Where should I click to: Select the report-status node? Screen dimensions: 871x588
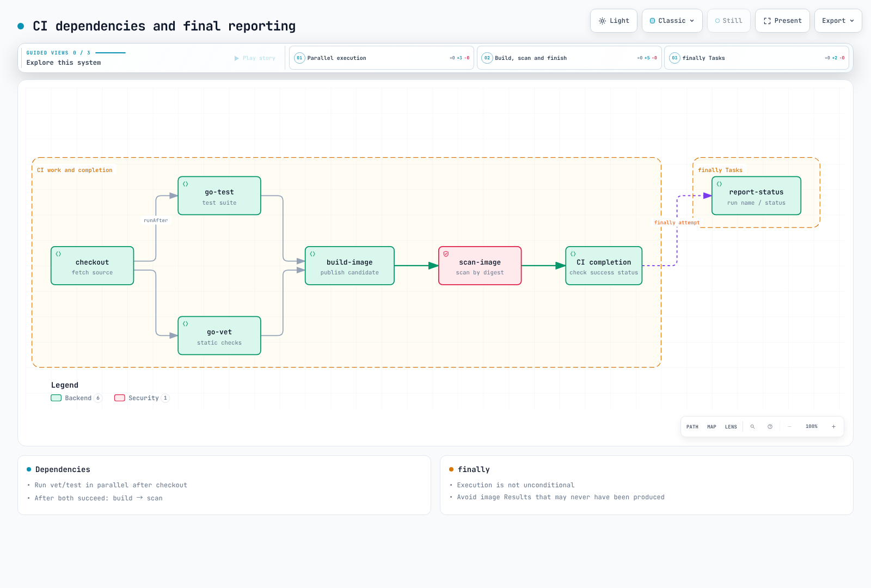click(x=756, y=195)
